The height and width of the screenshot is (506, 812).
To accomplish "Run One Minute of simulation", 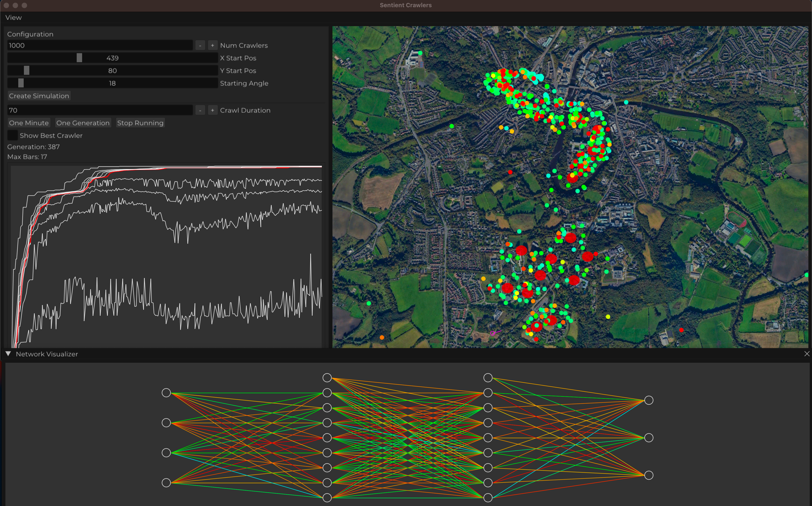I will pyautogui.click(x=29, y=123).
